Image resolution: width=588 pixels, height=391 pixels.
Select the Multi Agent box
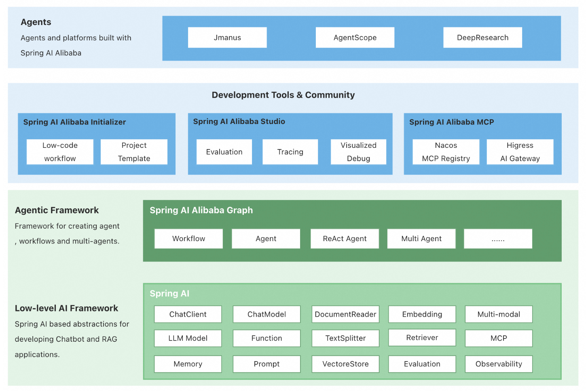pyautogui.click(x=421, y=239)
